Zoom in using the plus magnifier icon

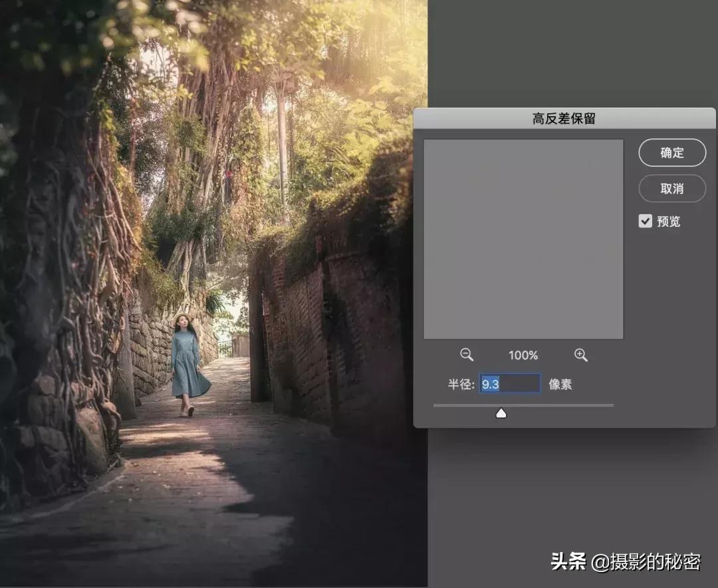tap(580, 355)
